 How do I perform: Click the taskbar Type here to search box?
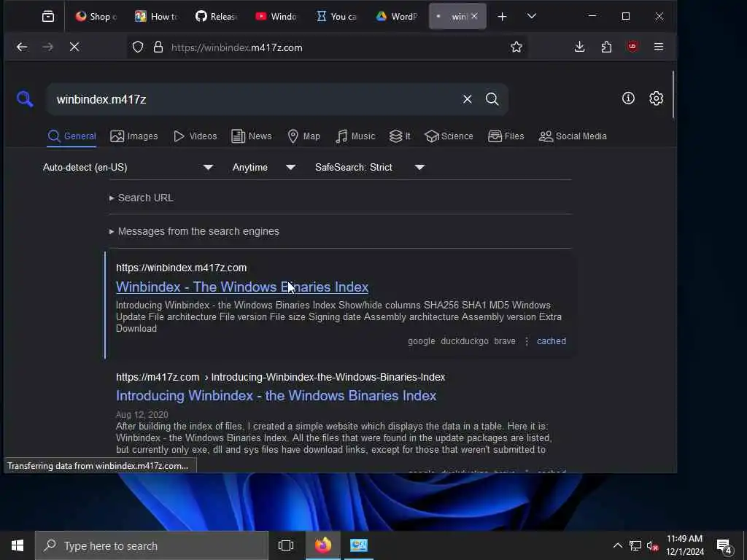tap(152, 545)
